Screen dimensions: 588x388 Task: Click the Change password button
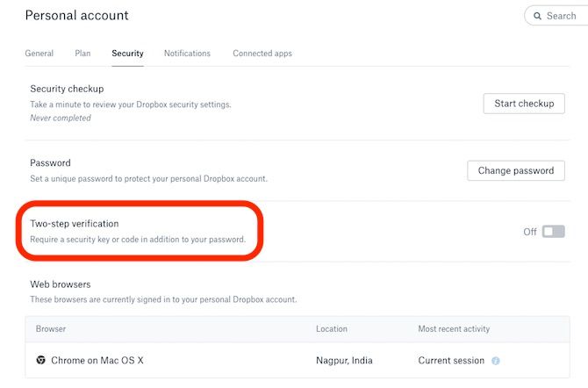[x=516, y=170]
